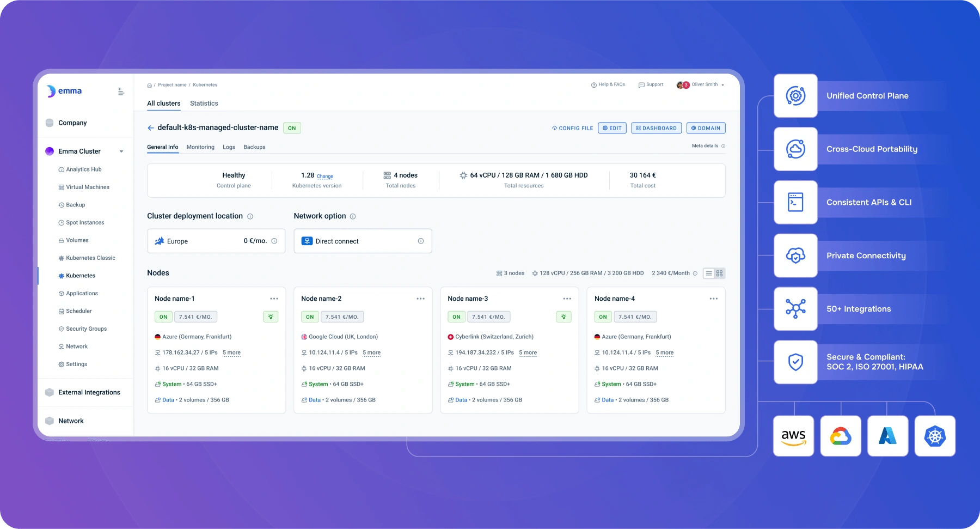
Task: Open Support link
Action: [x=651, y=84]
